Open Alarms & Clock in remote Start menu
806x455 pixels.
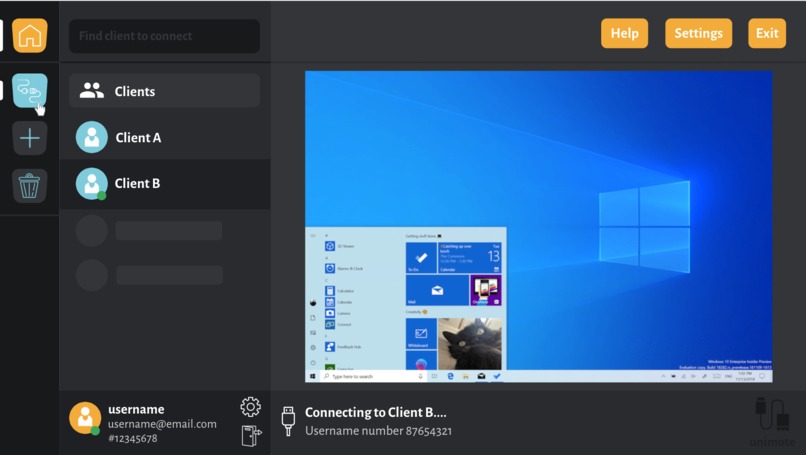(344, 268)
